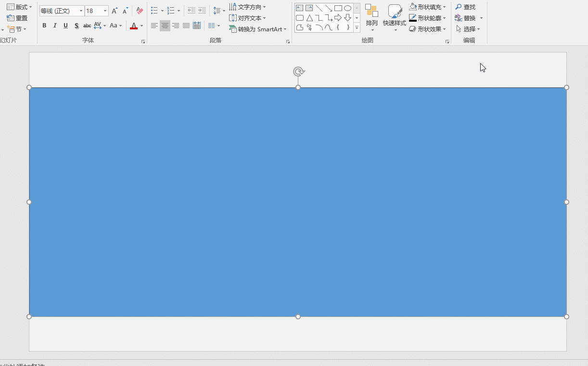Click 重置 reset slide button
The height and width of the screenshot is (366, 588).
17,18
